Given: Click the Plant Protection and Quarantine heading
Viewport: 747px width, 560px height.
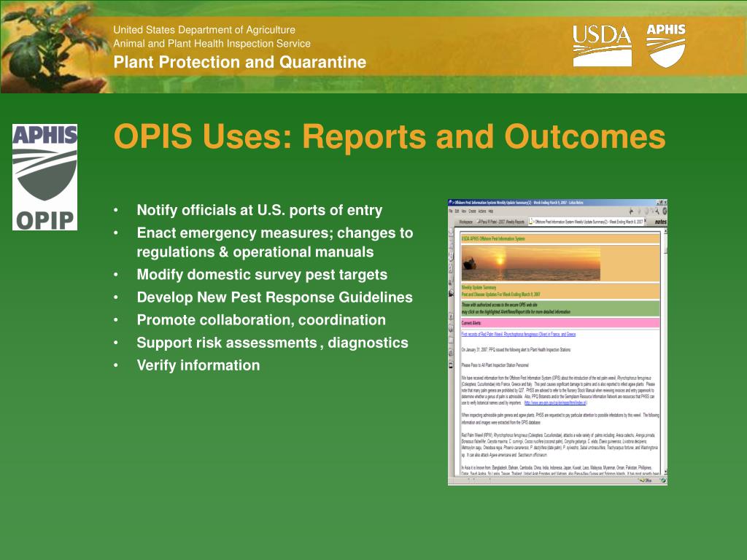Looking at the screenshot, I should click(239, 62).
